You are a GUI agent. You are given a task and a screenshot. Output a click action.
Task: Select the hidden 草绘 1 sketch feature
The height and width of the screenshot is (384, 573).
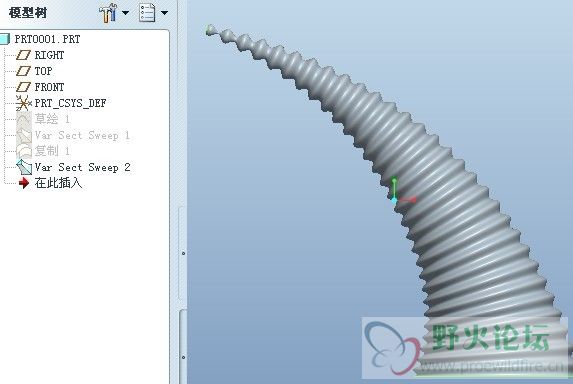tap(52, 119)
